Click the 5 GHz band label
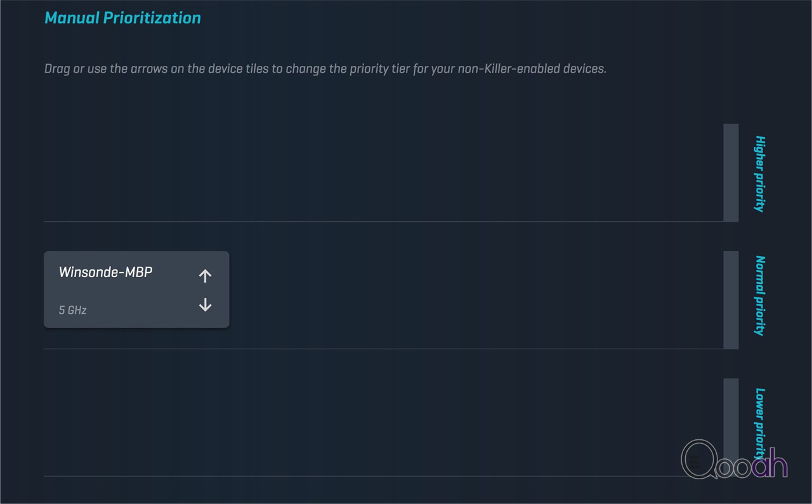This screenshot has width=812, height=504. coord(72,310)
